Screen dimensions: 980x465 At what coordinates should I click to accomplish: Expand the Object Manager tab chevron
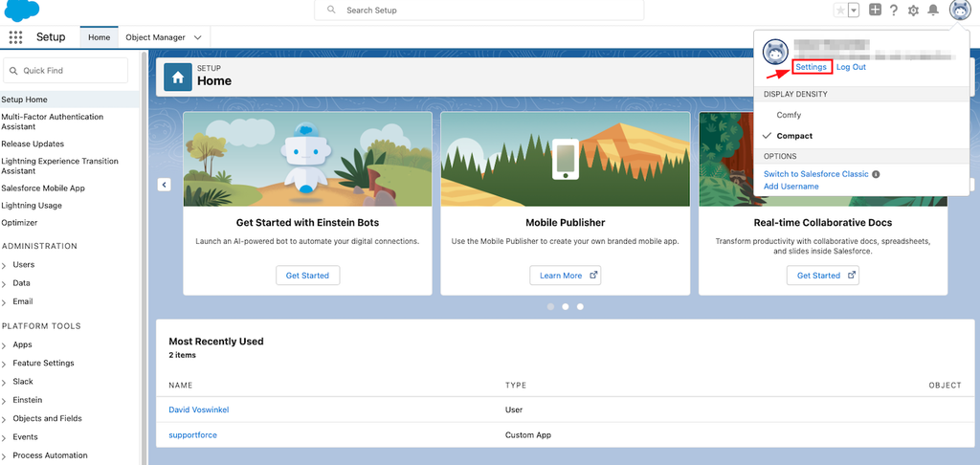pos(197,37)
